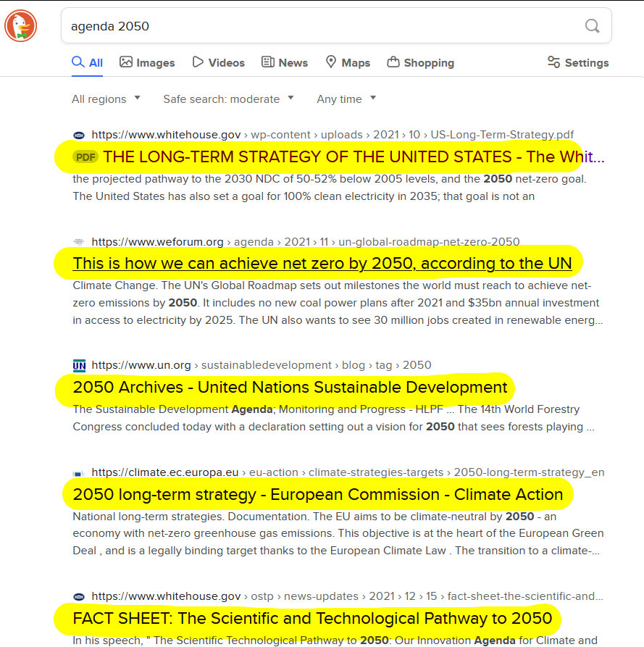Screen dimensions: 644x647
Task: Click the PDF badge on first result
Action: [85, 157]
